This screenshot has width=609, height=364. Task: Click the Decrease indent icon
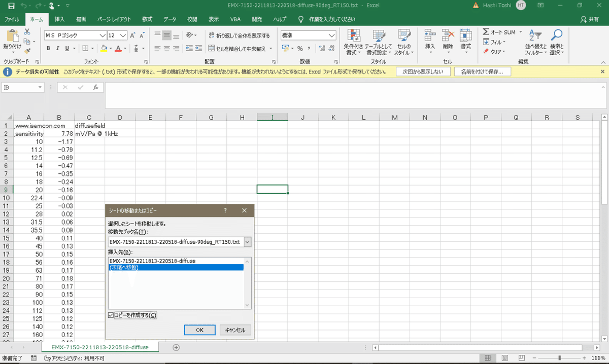(x=188, y=48)
